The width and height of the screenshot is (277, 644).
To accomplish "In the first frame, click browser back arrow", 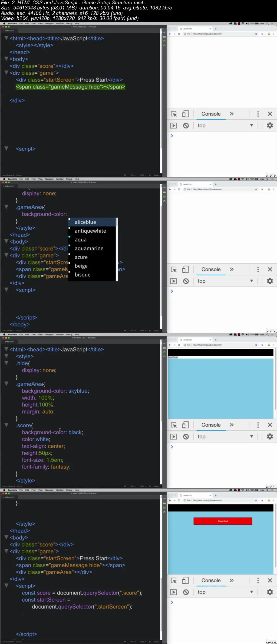I will point(170,34).
